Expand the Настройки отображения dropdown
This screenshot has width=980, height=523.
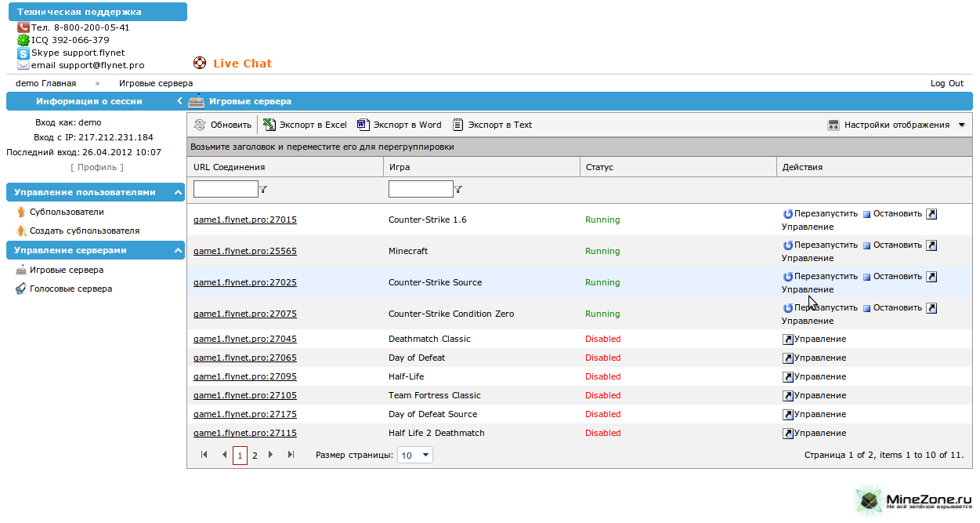[x=961, y=125]
